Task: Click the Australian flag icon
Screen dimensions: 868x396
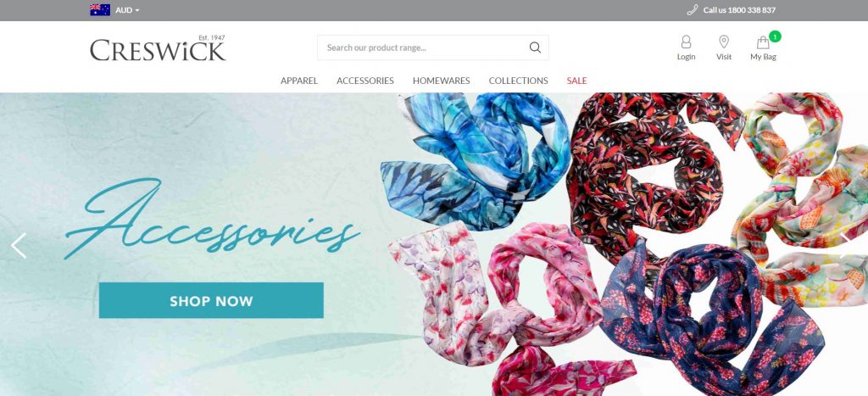Action: point(100,10)
